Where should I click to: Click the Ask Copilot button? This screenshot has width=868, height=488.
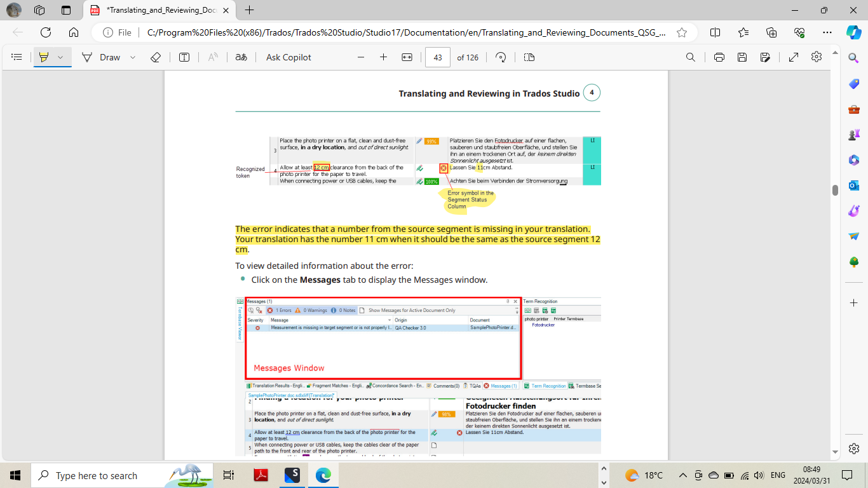coord(288,57)
